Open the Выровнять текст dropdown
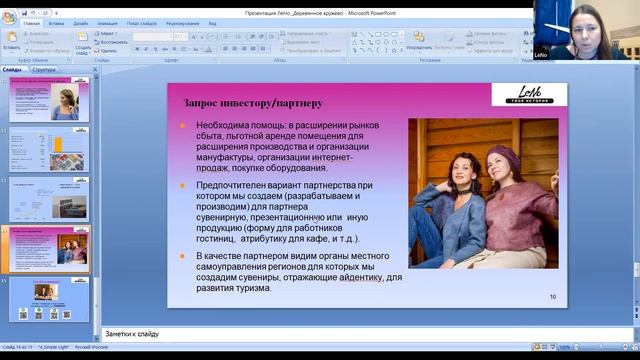 click(x=300, y=42)
